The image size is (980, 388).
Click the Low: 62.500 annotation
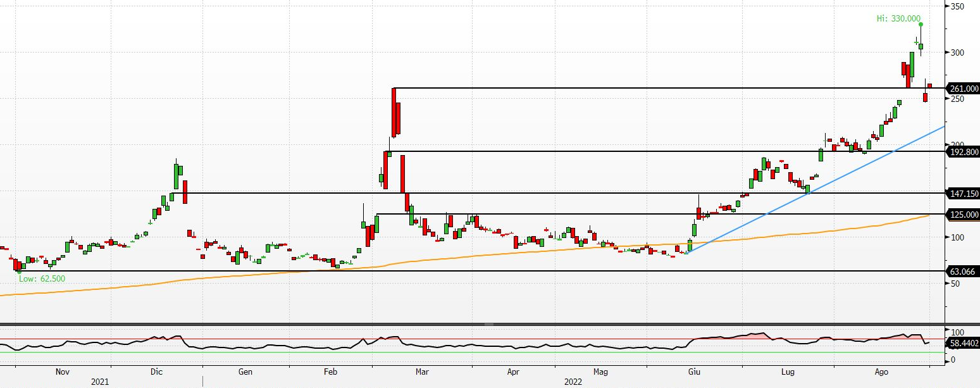(42, 278)
